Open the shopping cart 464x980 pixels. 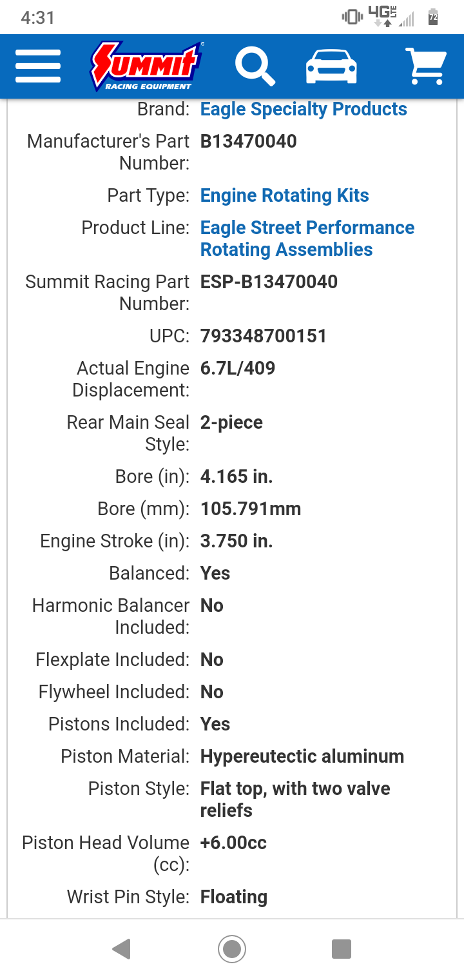(x=425, y=66)
